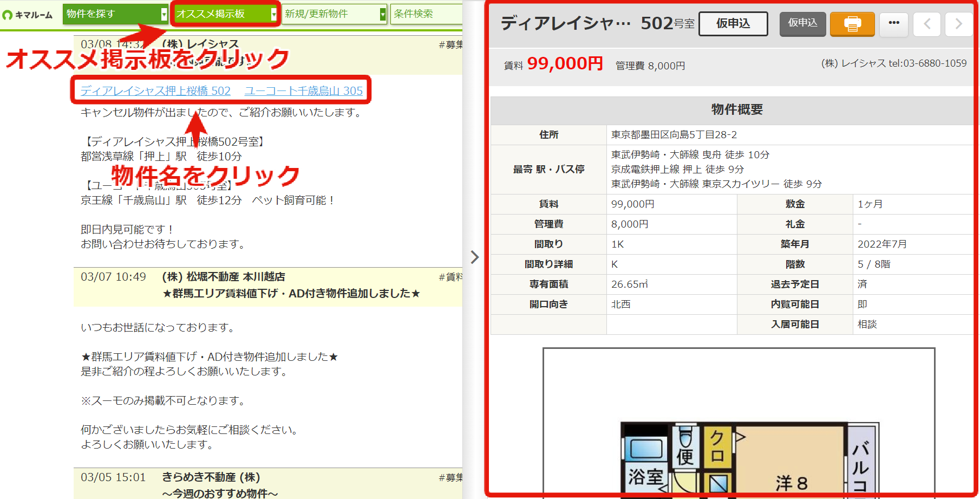Viewport: 980px width, 499px height.
Task: Open ユーコート千歳烏山 305 property link
Action: click(x=304, y=91)
